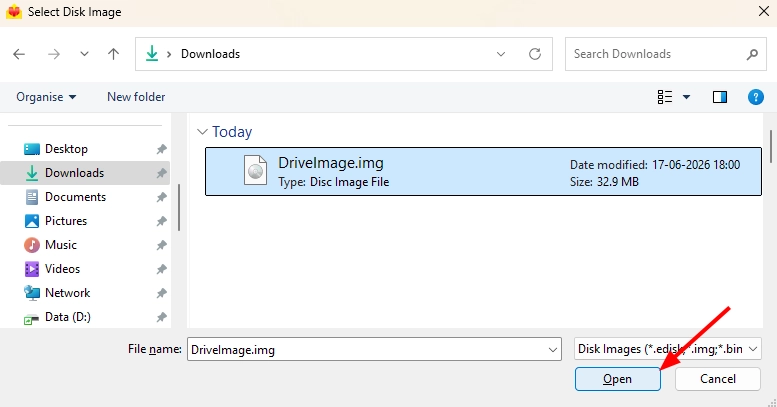Click the pin icon next to Music
Viewport: 777px width, 407px height.
[162, 245]
